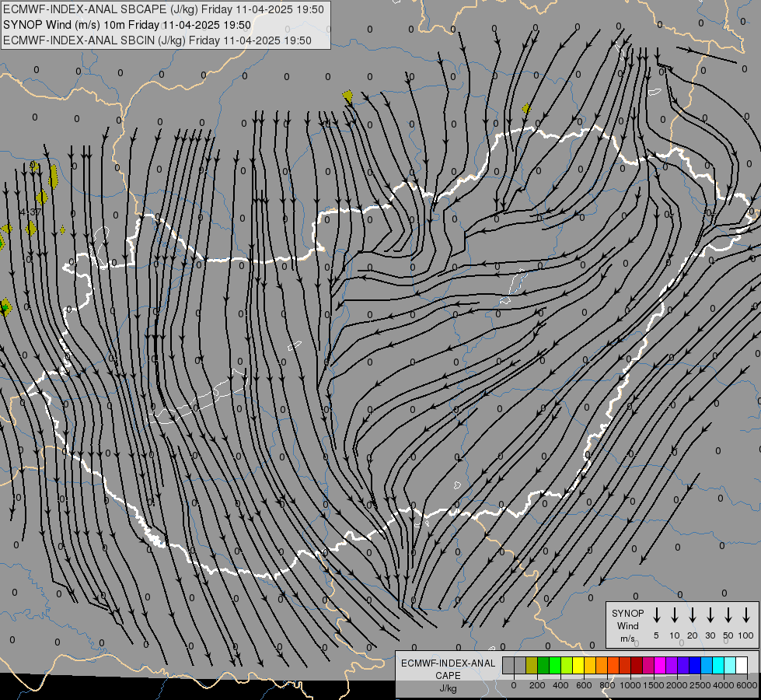Viewport: 761px width, 700px height.
Task: Click the 100 m/s wind arrow in legend
Action: pos(746,615)
